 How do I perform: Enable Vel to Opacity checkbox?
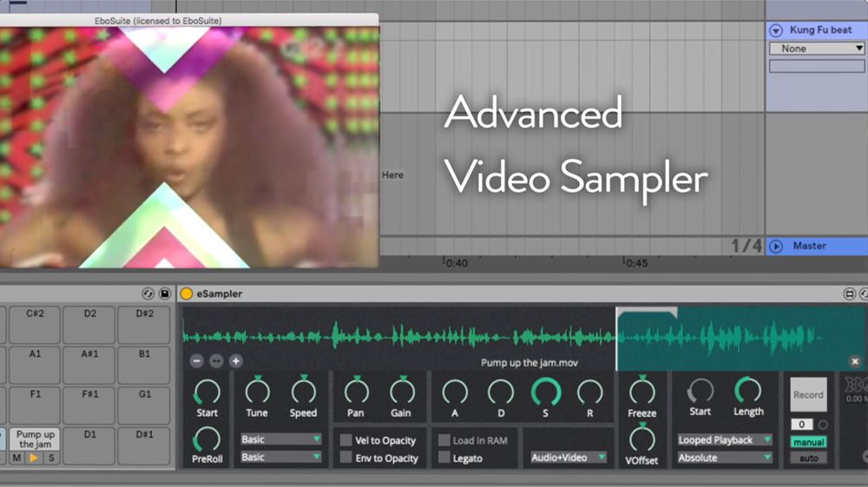346,440
